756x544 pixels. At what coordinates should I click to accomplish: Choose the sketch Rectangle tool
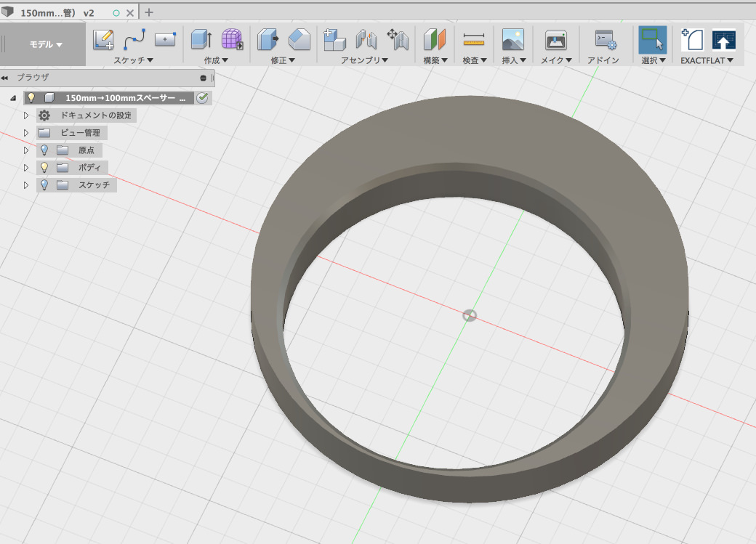coord(165,39)
